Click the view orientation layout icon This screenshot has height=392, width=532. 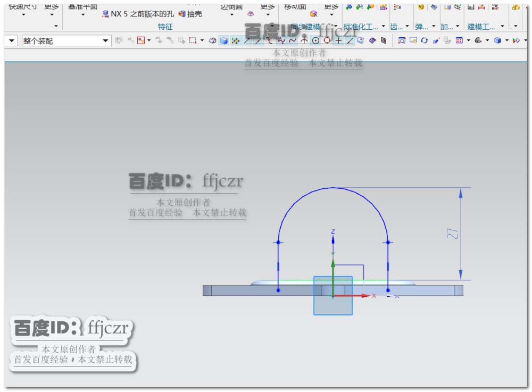[459, 41]
